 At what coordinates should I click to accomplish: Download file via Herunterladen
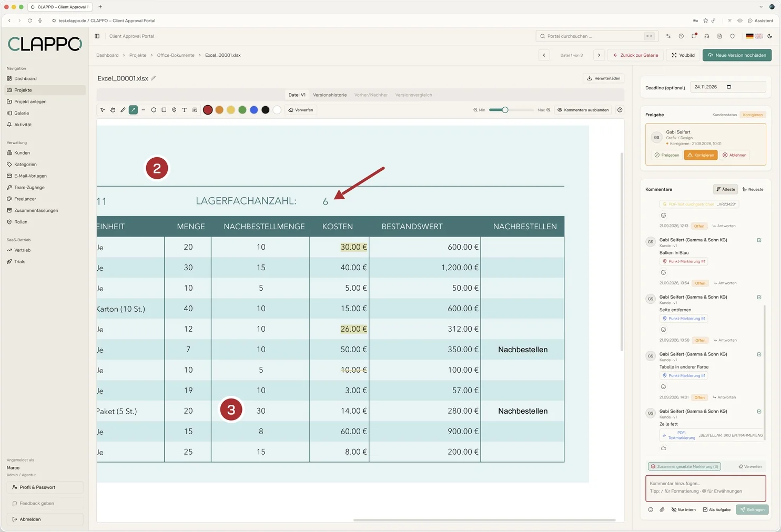click(x=604, y=78)
